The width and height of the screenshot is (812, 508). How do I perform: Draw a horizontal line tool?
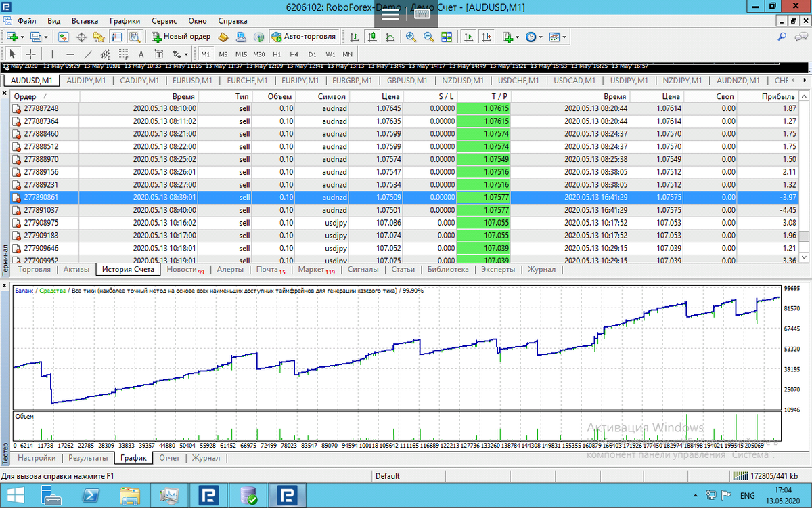[x=70, y=54]
